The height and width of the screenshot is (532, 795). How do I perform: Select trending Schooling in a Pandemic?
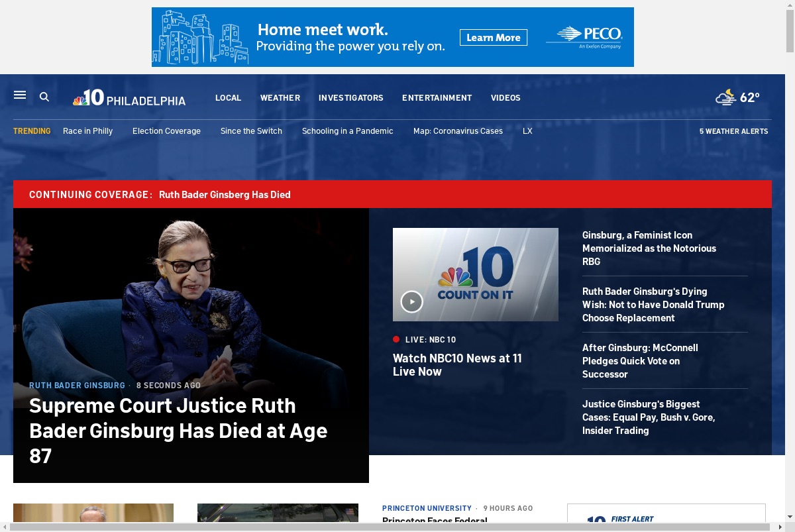348,131
